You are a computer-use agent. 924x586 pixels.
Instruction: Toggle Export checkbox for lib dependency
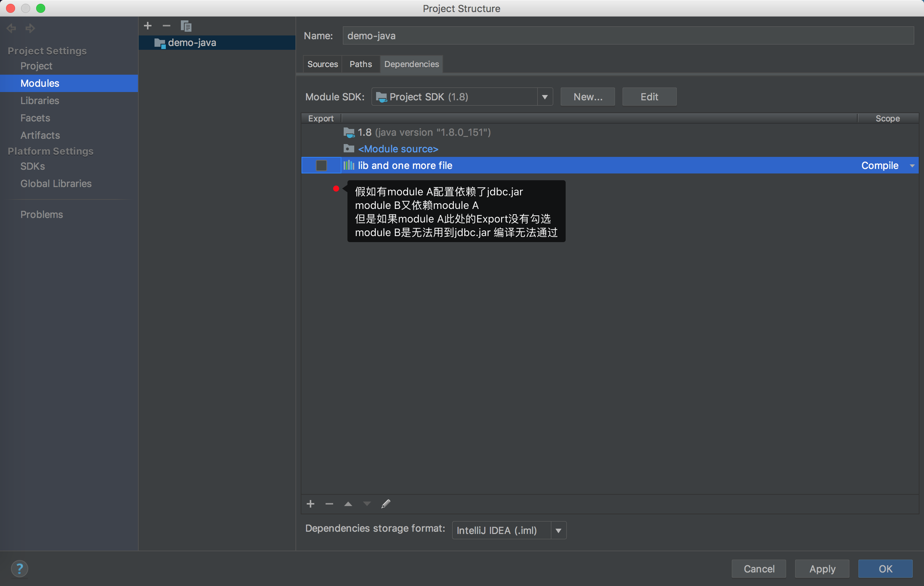pos(321,166)
